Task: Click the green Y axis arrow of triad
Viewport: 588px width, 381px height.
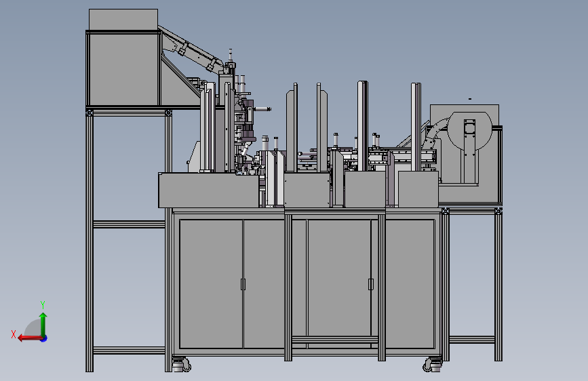Action: click(43, 324)
